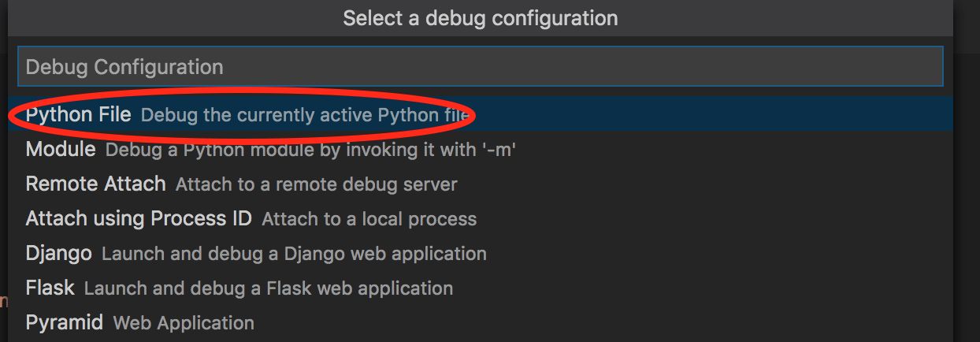
Task: Click the highlighted row's empty right side
Action: point(709,114)
